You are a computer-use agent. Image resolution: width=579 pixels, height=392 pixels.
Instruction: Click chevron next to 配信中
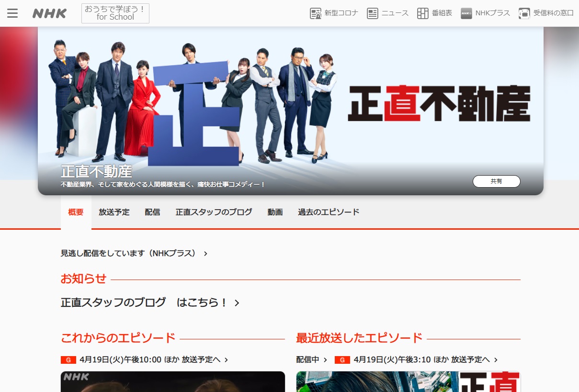tap(325, 360)
